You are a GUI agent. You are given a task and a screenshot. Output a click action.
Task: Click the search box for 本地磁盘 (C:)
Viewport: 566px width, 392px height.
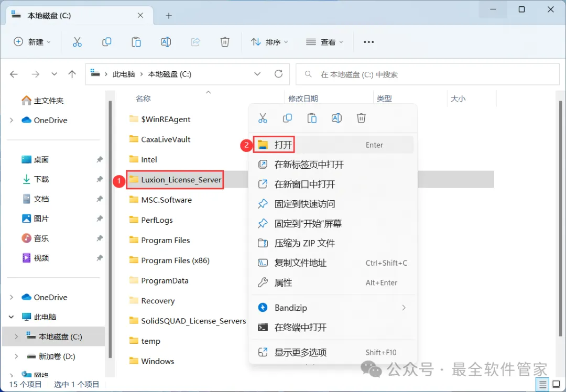[428, 74]
